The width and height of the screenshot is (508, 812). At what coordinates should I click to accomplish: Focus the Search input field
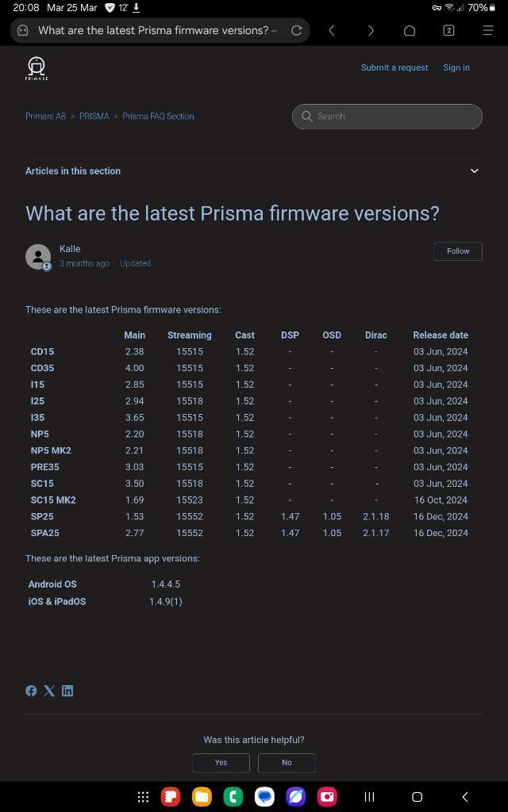387,117
